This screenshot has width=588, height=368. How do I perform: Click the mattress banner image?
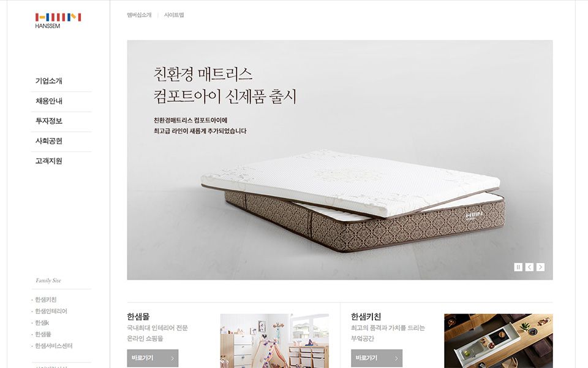[x=340, y=160]
